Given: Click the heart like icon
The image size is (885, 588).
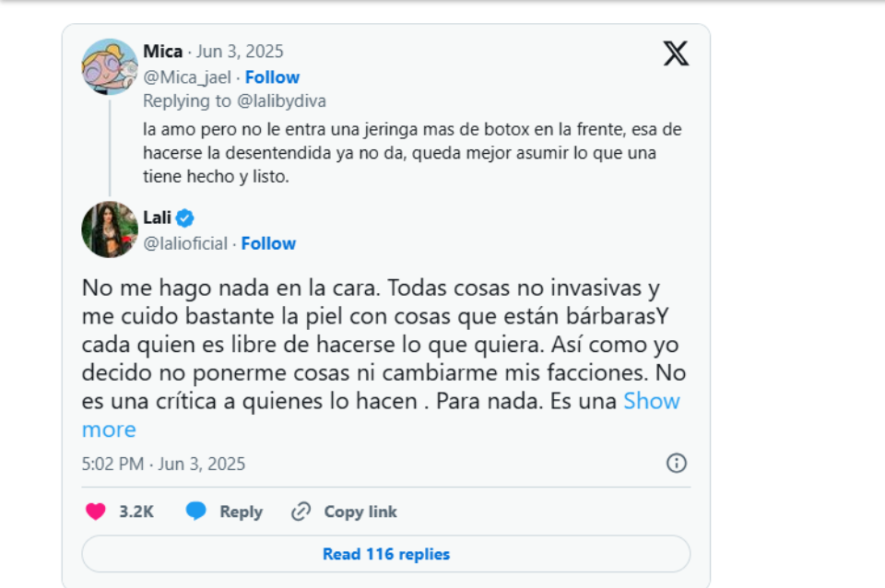Looking at the screenshot, I should tap(95, 512).
